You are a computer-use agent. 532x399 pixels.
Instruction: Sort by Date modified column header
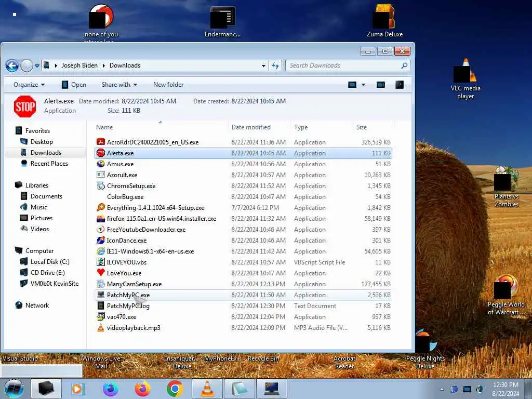pos(251,127)
